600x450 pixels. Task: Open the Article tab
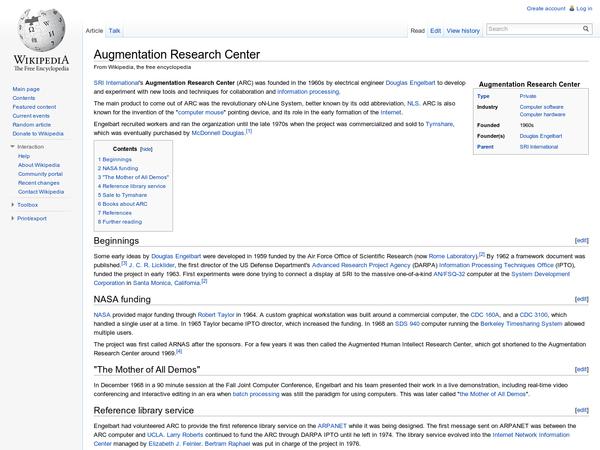pos(94,31)
